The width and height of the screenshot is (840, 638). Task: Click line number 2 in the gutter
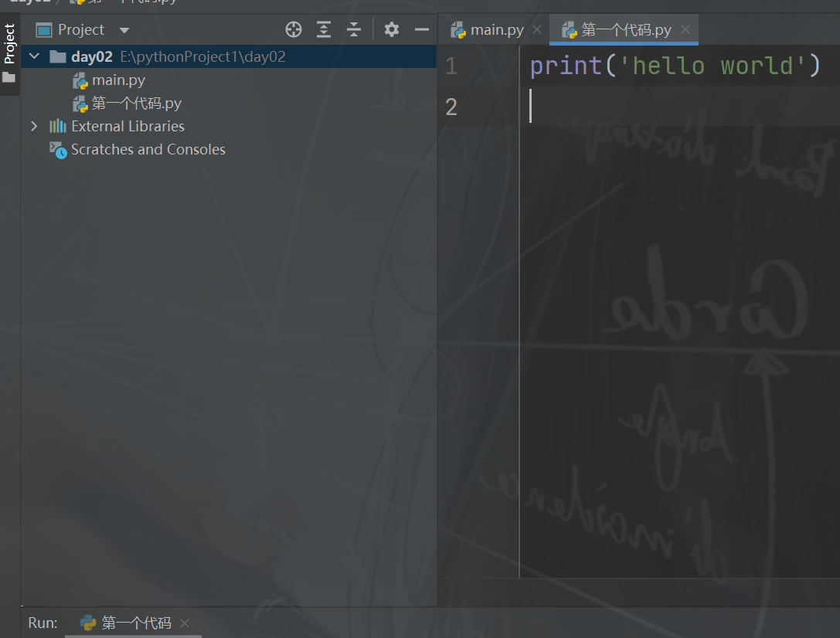pyautogui.click(x=451, y=107)
